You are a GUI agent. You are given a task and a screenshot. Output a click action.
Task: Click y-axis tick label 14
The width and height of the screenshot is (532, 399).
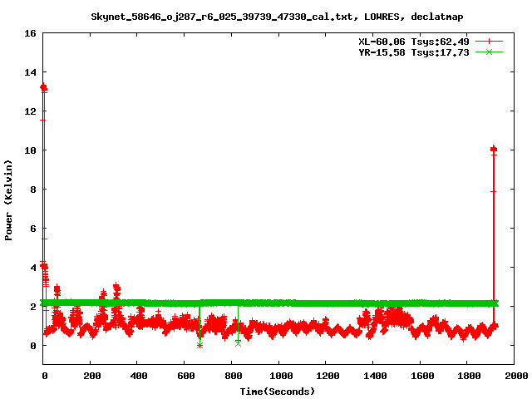[30, 72]
